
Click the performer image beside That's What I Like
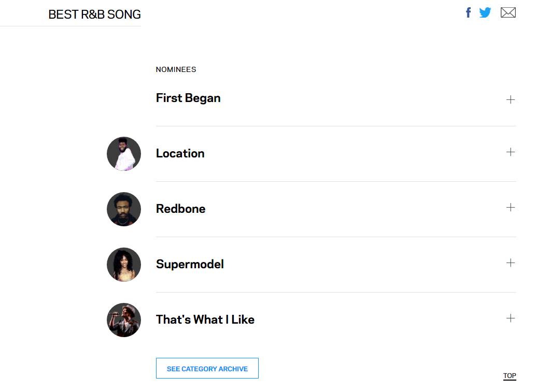click(124, 320)
